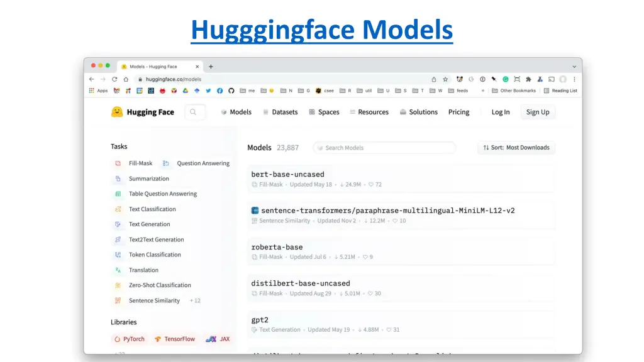This screenshot has width=644, height=362.
Task: Open the Models nav tab
Action: (236, 112)
